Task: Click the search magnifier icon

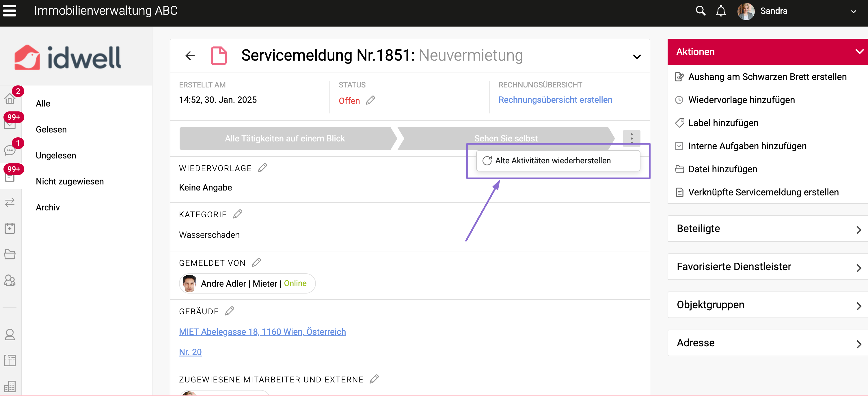Action: tap(701, 11)
